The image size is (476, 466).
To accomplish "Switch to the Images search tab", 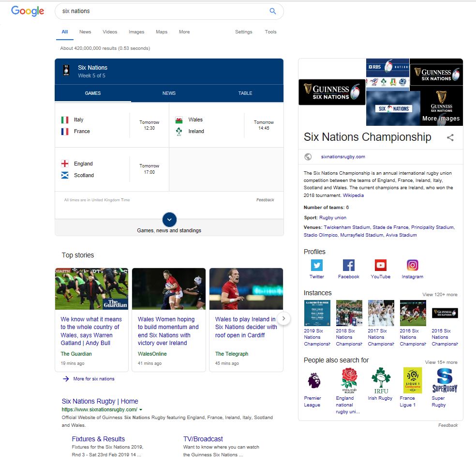I will pyautogui.click(x=136, y=32).
